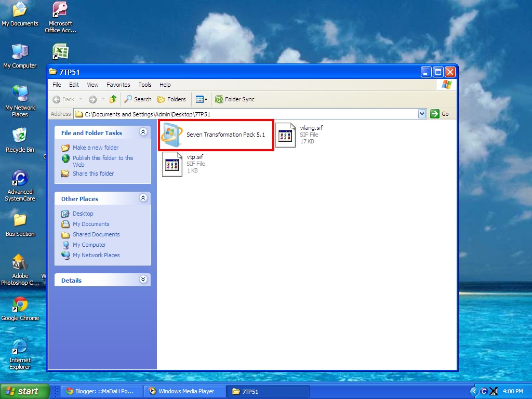Select My Documents desktop icon
This screenshot has height=399, width=532.
tap(20, 14)
